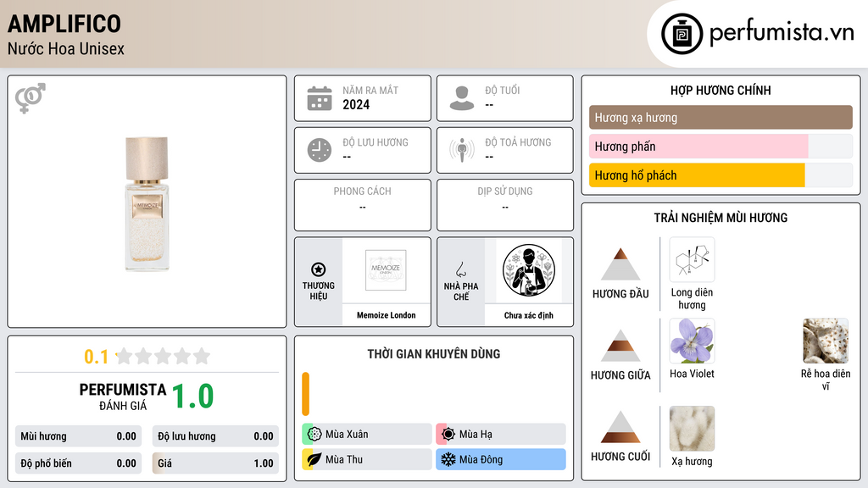
Task: Click the green 1.0 Perfumista rating
Action: [x=192, y=396]
